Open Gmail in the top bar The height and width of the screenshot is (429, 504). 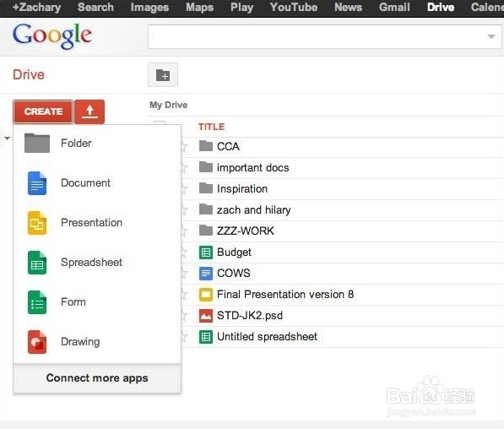coord(394,7)
